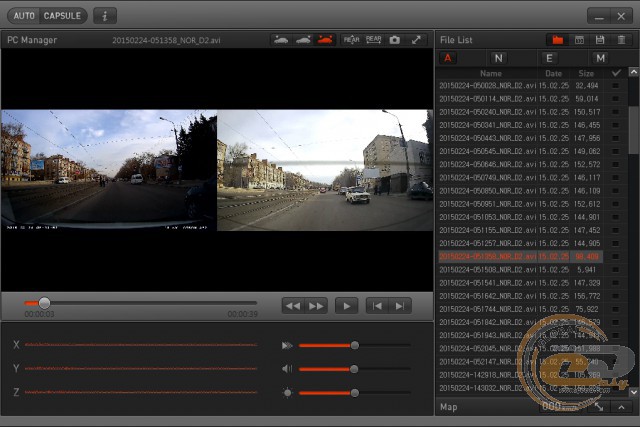640x427 pixels.
Task: Expand video to full screen
Action: pyautogui.click(x=416, y=40)
